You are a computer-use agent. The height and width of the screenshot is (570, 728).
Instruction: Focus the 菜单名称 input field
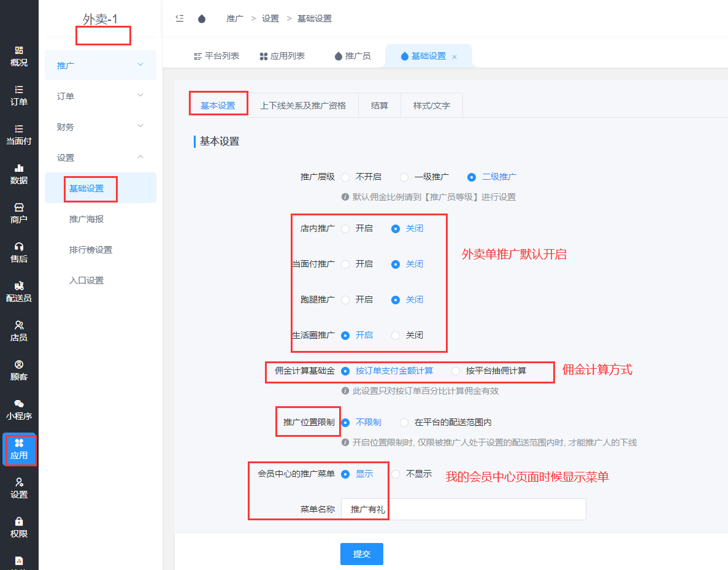tap(464, 509)
